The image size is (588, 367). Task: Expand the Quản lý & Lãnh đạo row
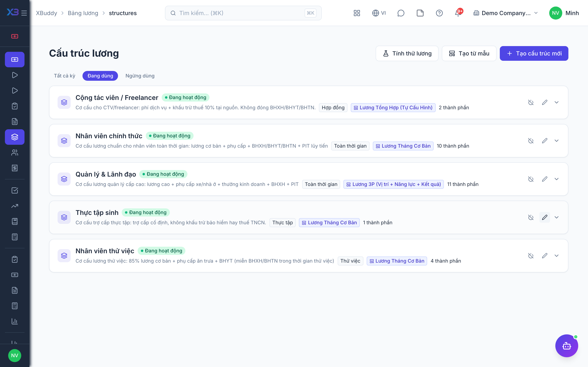click(556, 179)
